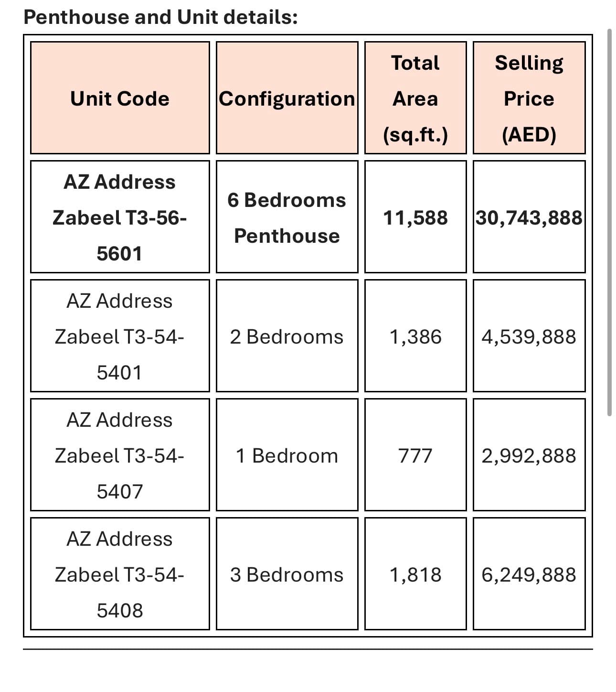Click the 6,249,888 price cell
Screen dimensions: 616x692
click(529, 573)
